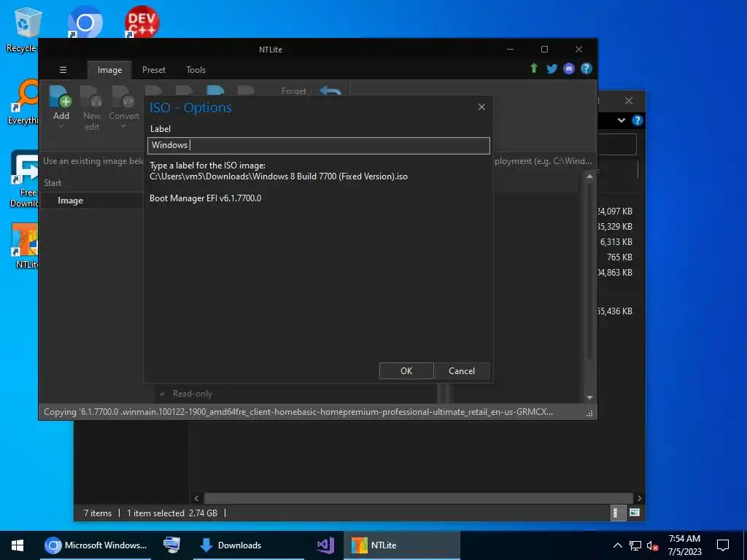
Task: Expand the Add dropdown arrow
Action: tap(61, 127)
